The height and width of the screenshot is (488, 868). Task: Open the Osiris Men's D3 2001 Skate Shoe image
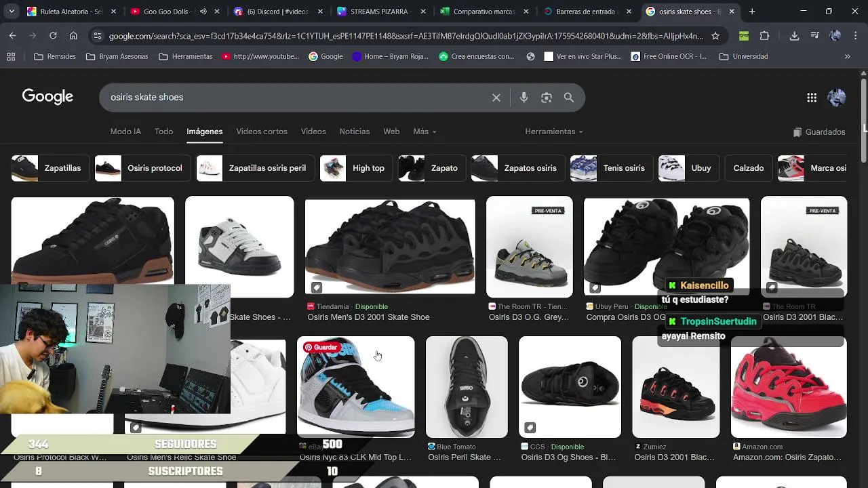click(390, 247)
